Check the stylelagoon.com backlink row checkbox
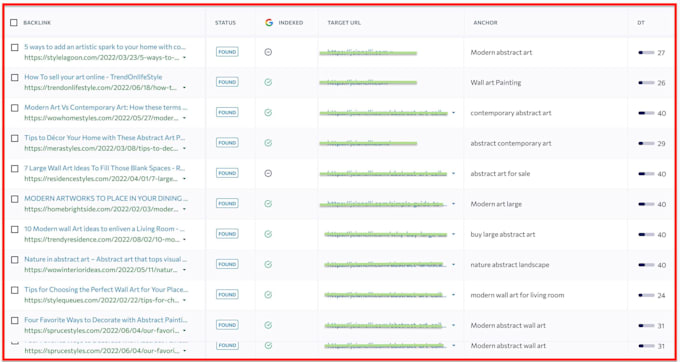680x362 pixels. pyautogui.click(x=15, y=47)
